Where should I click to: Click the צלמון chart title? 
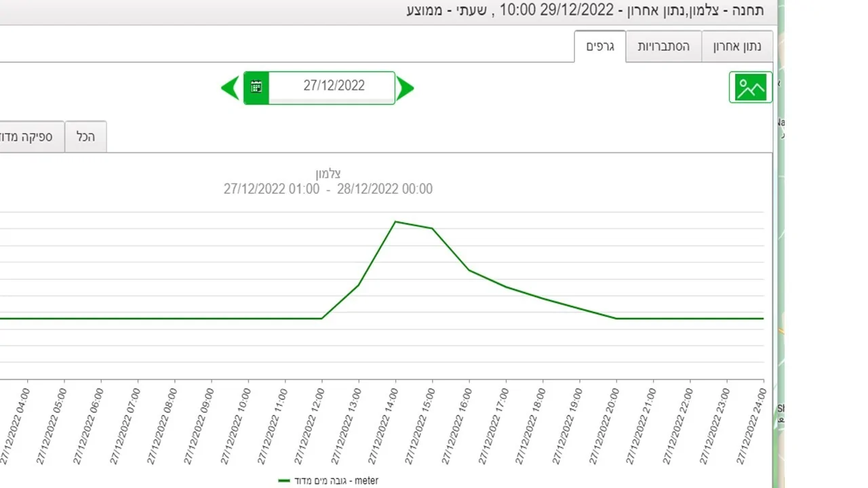[328, 174]
